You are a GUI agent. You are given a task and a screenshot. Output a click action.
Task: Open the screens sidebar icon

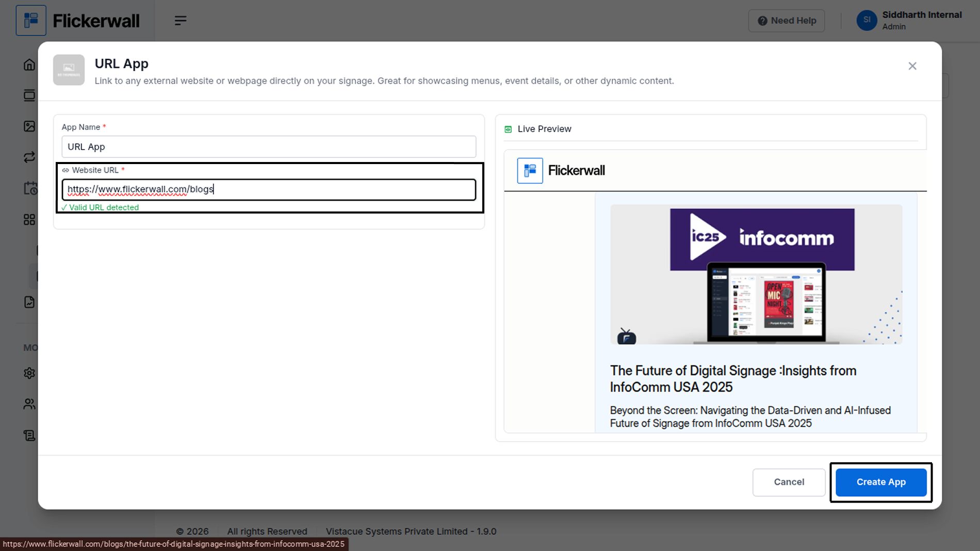pyautogui.click(x=29, y=95)
